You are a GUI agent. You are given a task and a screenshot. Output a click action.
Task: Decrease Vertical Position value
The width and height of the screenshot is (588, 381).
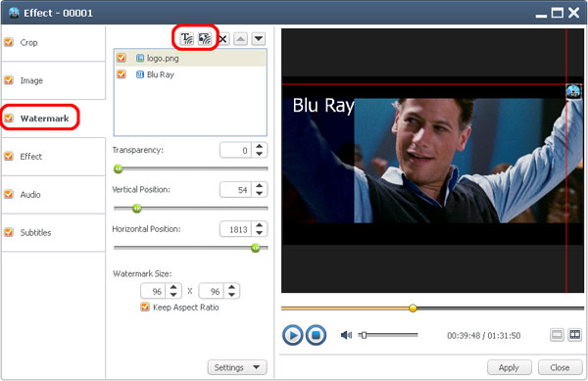click(x=259, y=193)
